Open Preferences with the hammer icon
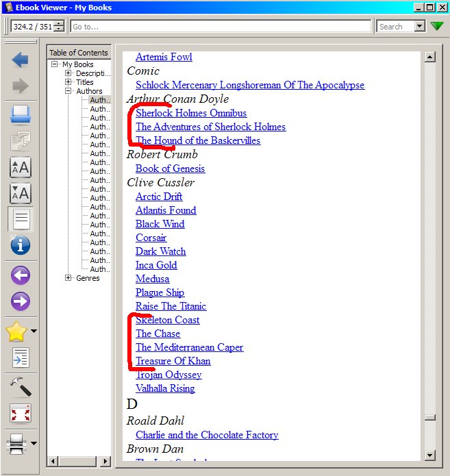The width and height of the screenshot is (450, 476). pos(21,386)
